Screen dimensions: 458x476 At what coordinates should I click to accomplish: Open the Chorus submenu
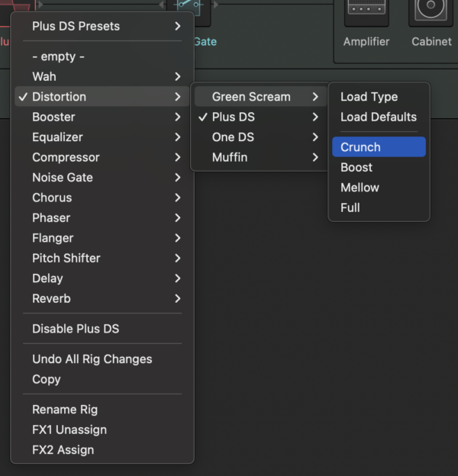coord(102,198)
